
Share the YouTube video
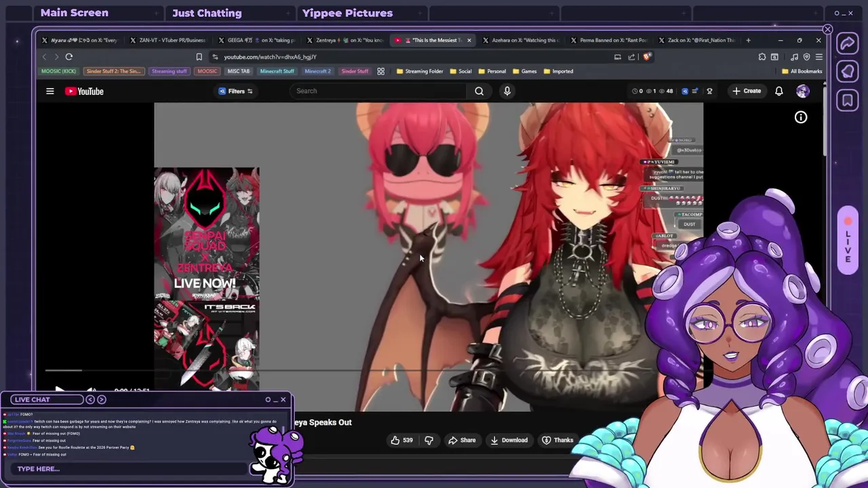pyautogui.click(x=462, y=440)
